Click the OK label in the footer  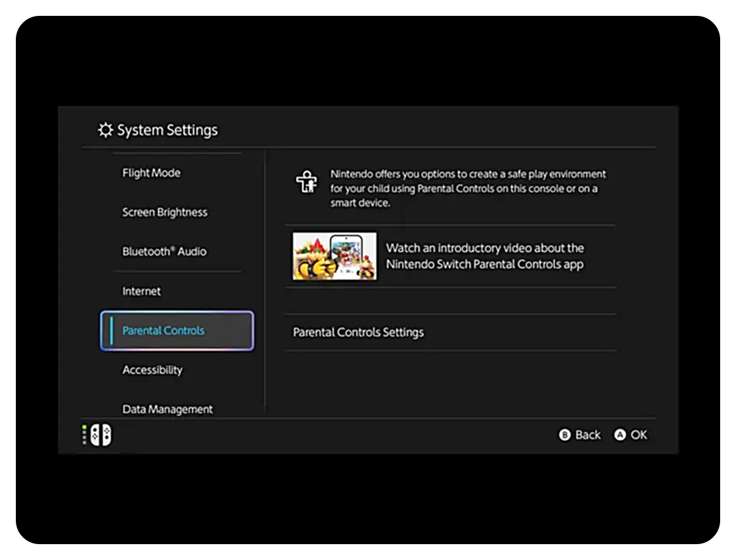(639, 435)
